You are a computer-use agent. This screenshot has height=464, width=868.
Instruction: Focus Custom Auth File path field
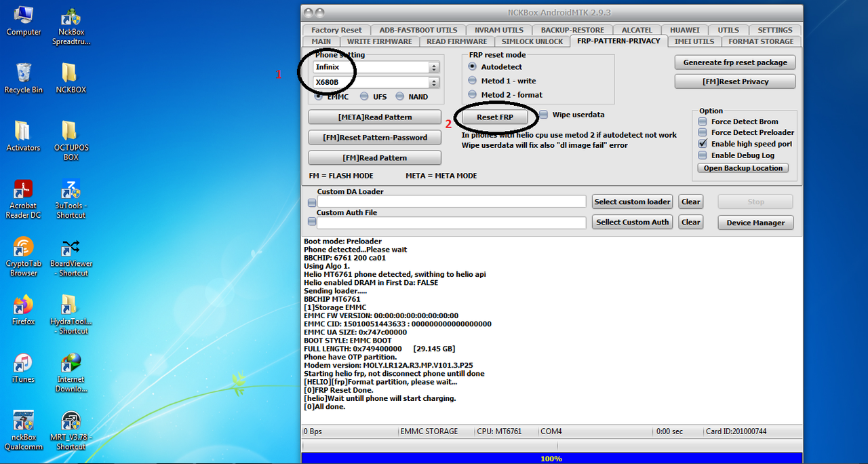[452, 223]
